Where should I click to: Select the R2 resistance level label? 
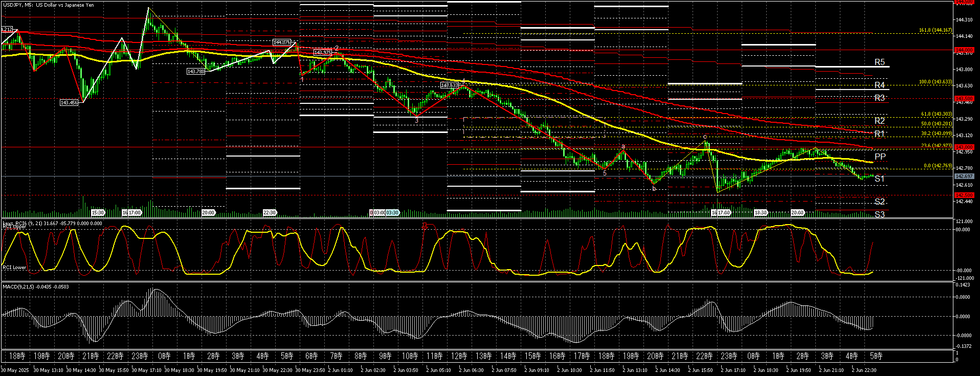tap(879, 121)
